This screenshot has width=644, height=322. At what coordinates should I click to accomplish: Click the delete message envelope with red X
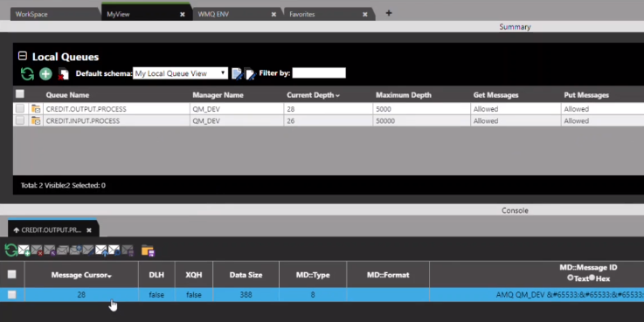pos(37,250)
